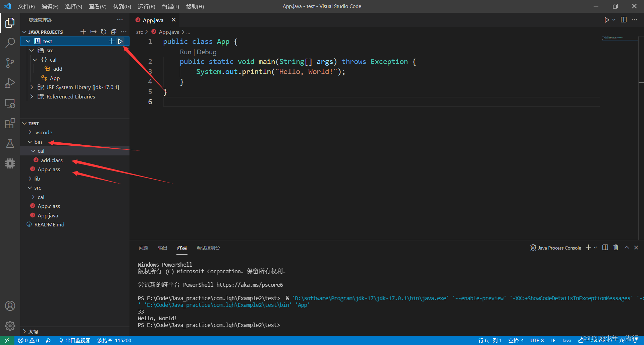
Task: Toggle maximized terminal panel size
Action: click(x=627, y=248)
